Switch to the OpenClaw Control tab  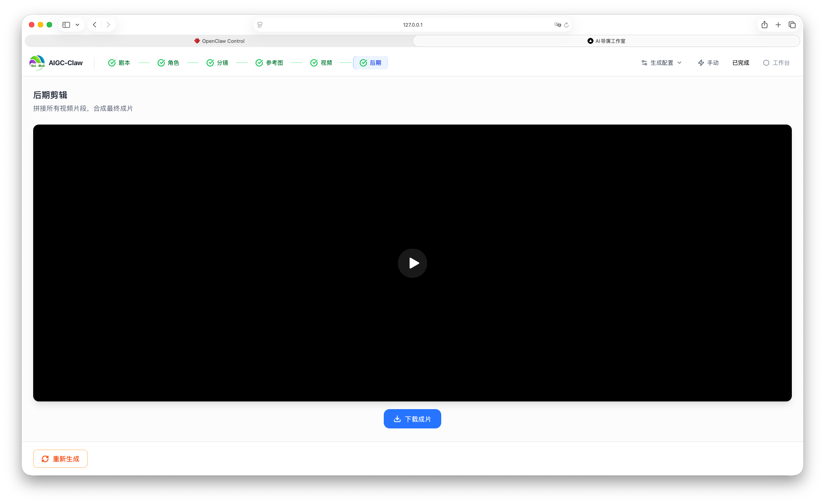tap(219, 41)
